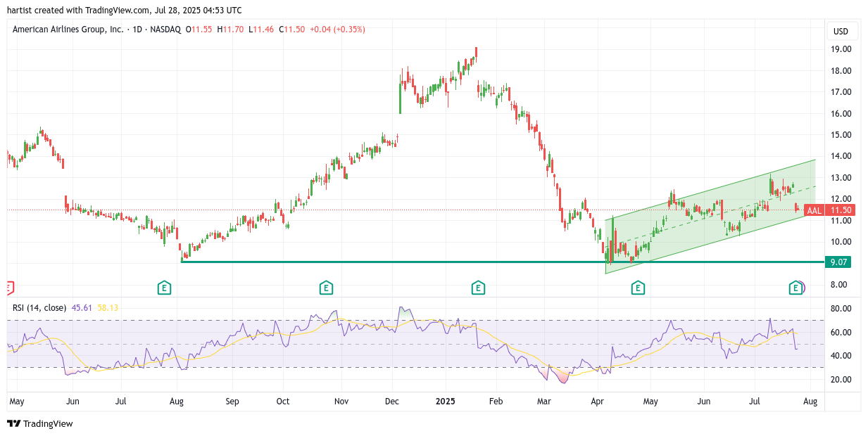Click the Nov label on time axis
The image size is (868, 436).
click(341, 402)
